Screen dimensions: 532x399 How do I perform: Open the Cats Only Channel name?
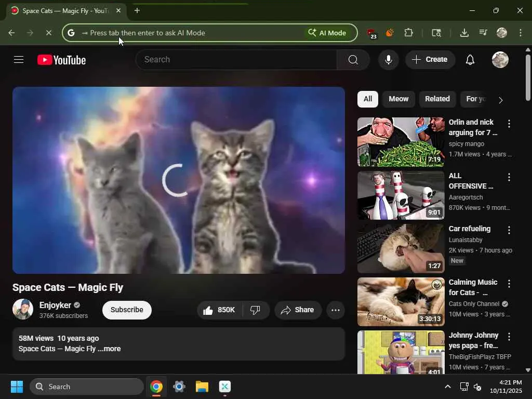point(474,303)
